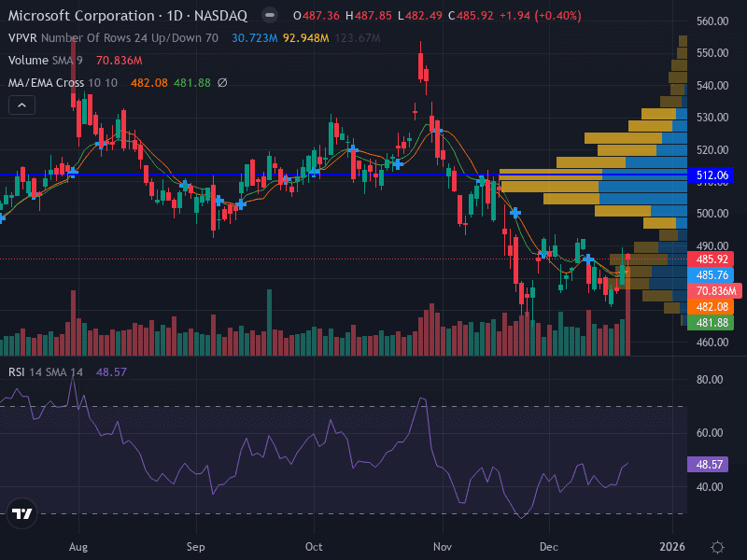747x560 pixels.
Task: Click the 123.67M VPVR total value
Action: (x=358, y=38)
